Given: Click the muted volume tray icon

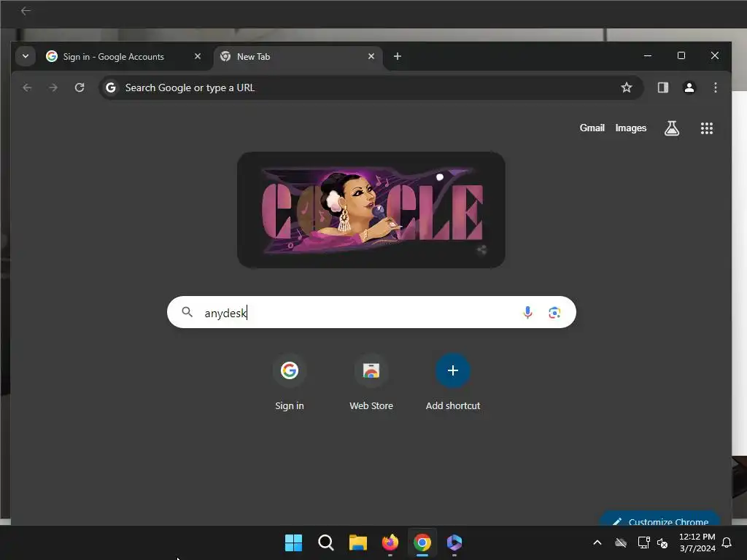Looking at the screenshot, I should tap(662, 542).
